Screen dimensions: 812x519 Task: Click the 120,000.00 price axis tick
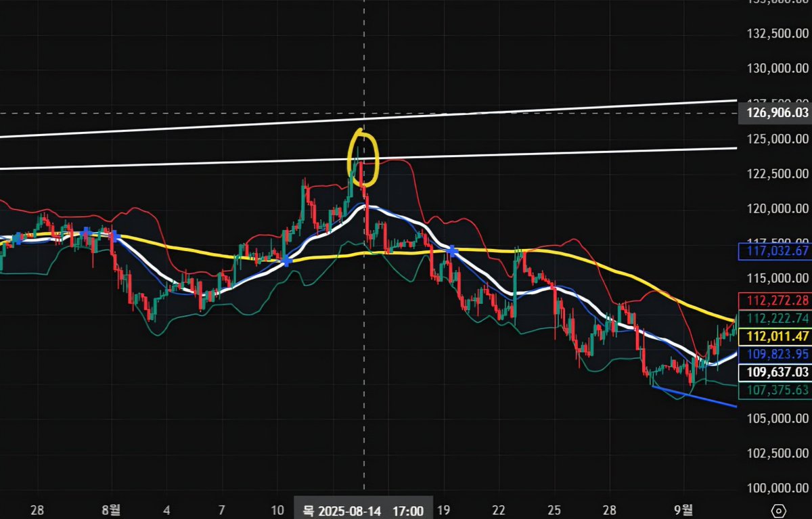(778, 209)
